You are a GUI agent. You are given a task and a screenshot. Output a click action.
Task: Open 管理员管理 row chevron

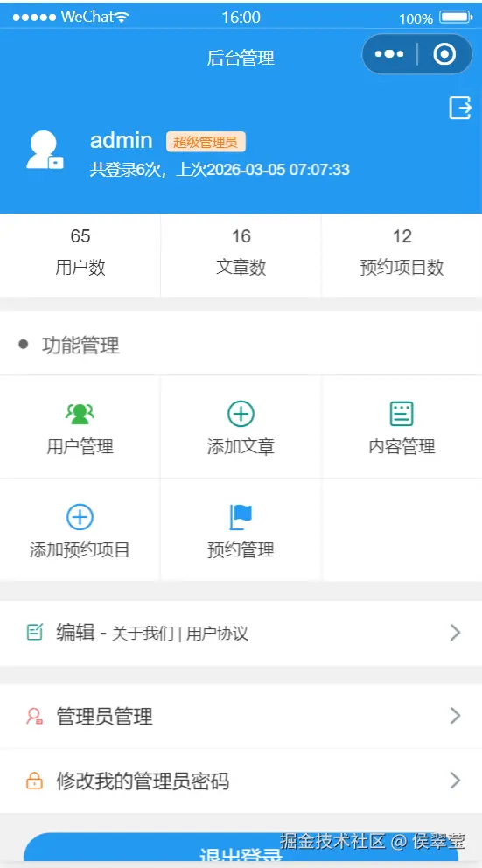456,716
